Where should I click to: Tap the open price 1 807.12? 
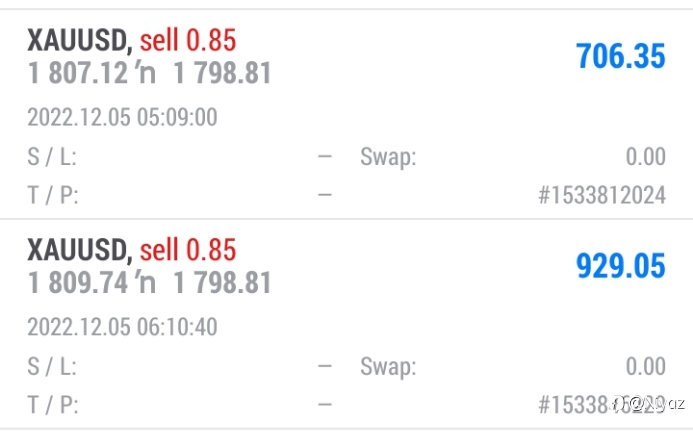(x=78, y=73)
